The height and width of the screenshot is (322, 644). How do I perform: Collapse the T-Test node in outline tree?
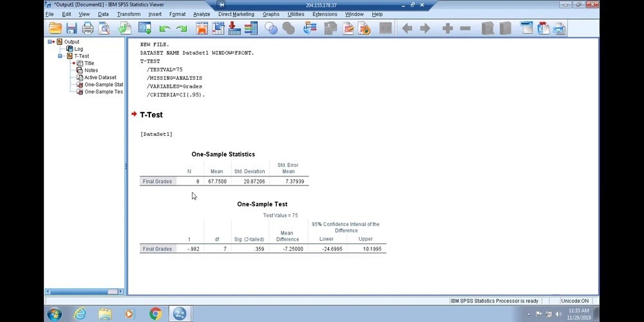61,56
